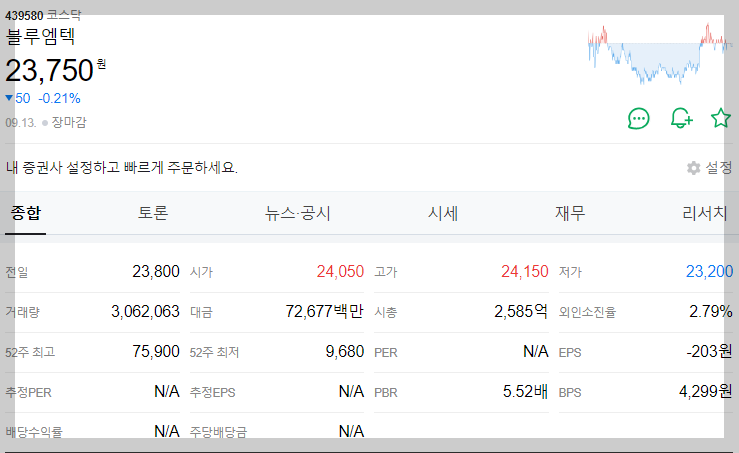Add 블루엠텍 to favorites with star icon
The height and width of the screenshot is (453, 739).
[721, 118]
